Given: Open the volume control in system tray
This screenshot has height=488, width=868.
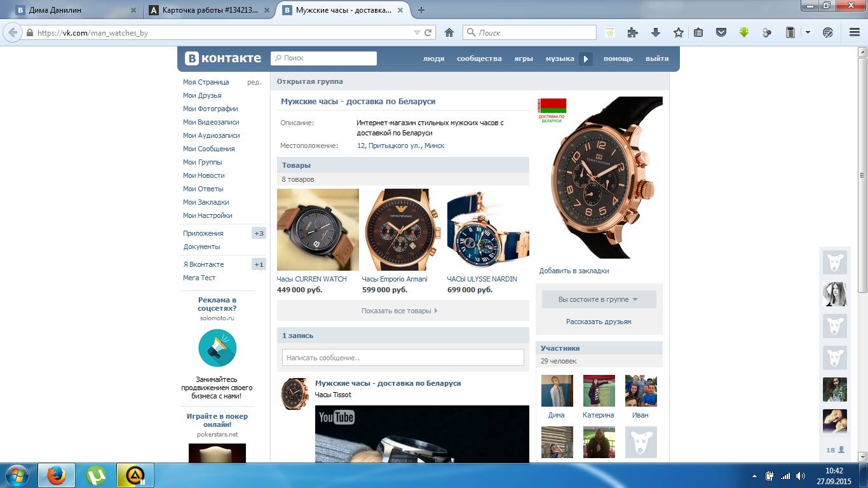Looking at the screenshot, I should (801, 476).
